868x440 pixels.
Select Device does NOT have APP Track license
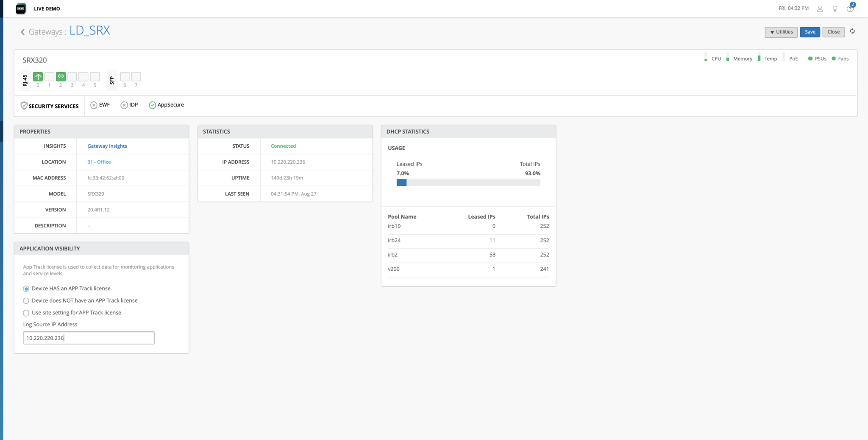(x=26, y=301)
